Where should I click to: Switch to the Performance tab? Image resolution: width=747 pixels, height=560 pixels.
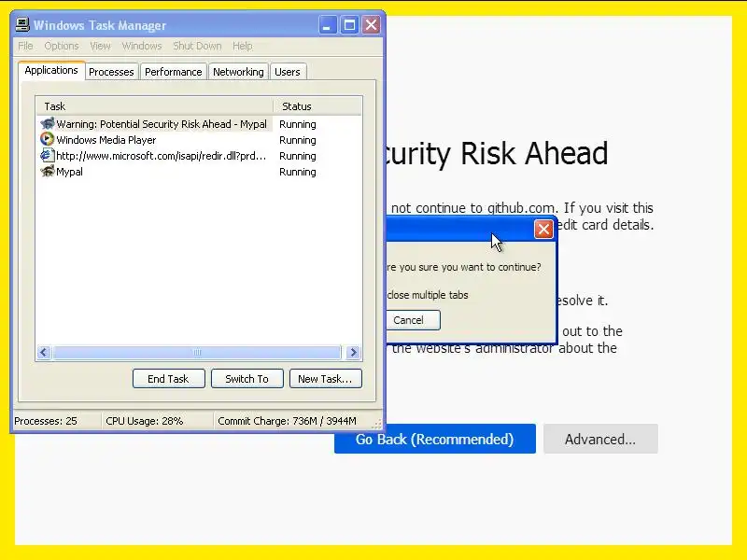174,72
